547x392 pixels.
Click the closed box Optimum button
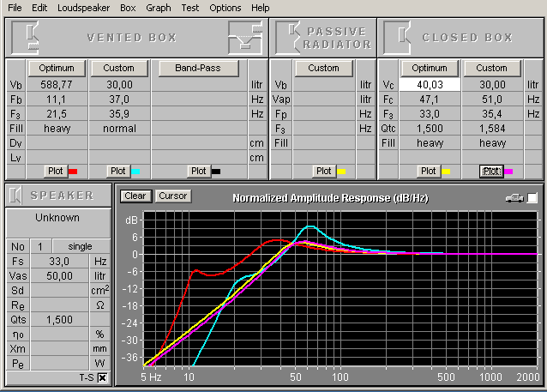[x=430, y=68]
